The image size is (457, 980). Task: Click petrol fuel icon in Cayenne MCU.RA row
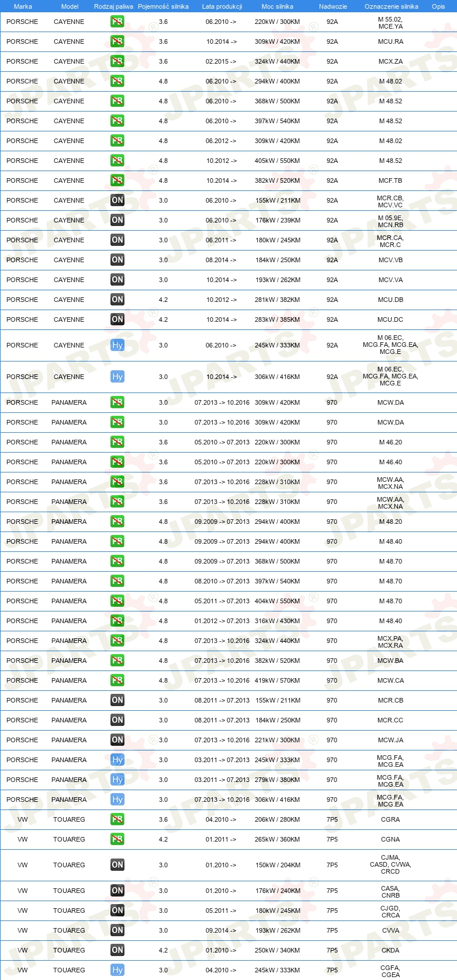tap(117, 41)
